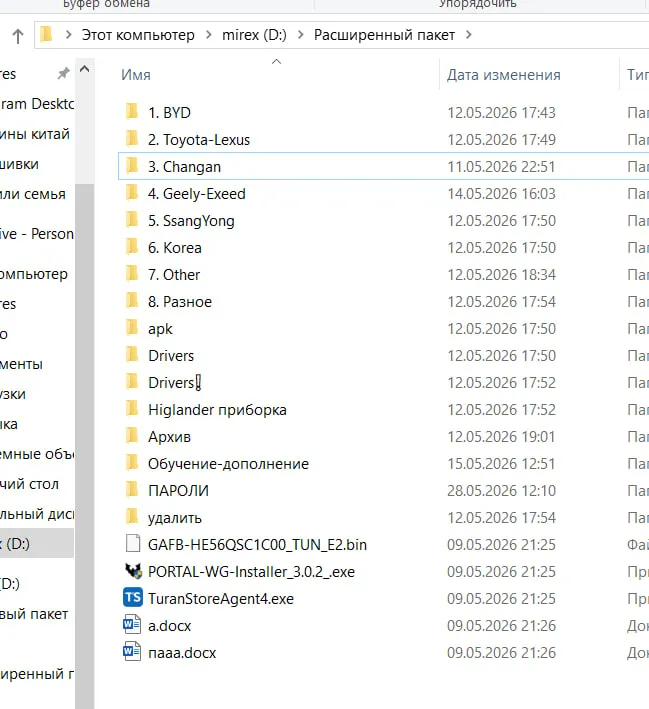Select the folder name Обучение-дополнение

[x=228, y=463]
